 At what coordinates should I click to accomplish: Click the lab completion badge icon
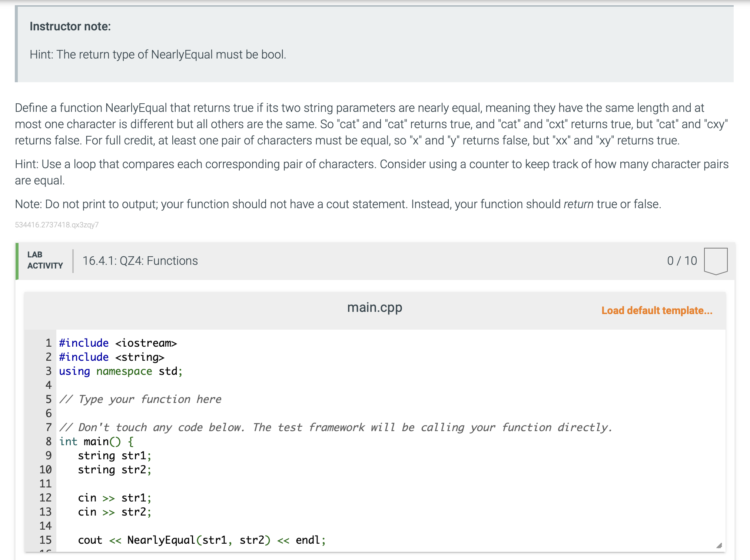[716, 261]
